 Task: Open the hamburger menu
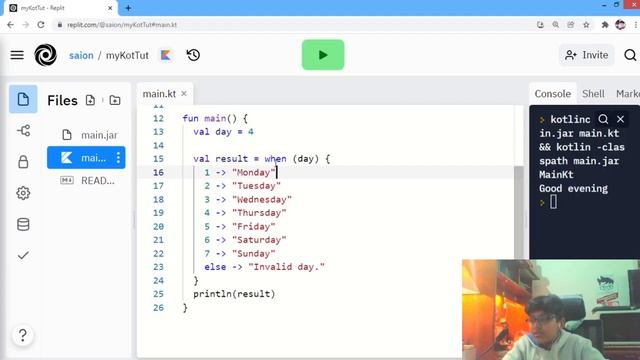pos(17,55)
